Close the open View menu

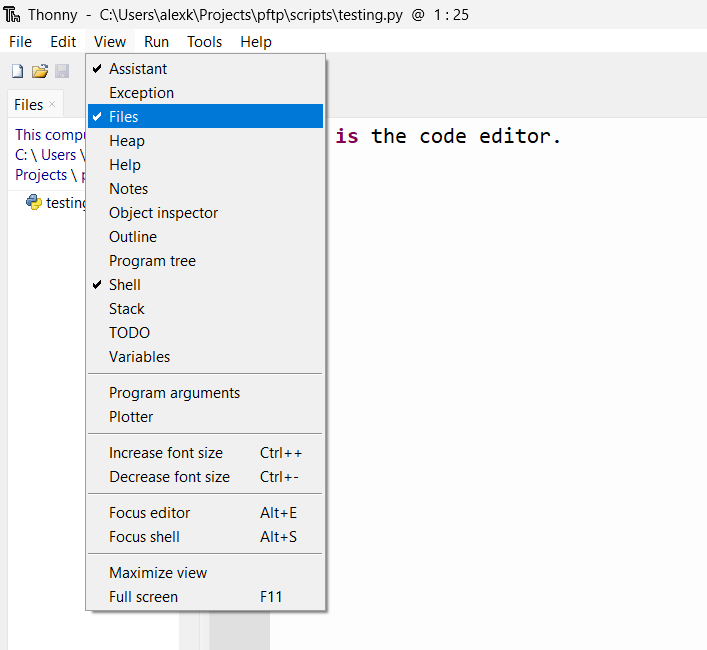pyautogui.click(x=110, y=42)
